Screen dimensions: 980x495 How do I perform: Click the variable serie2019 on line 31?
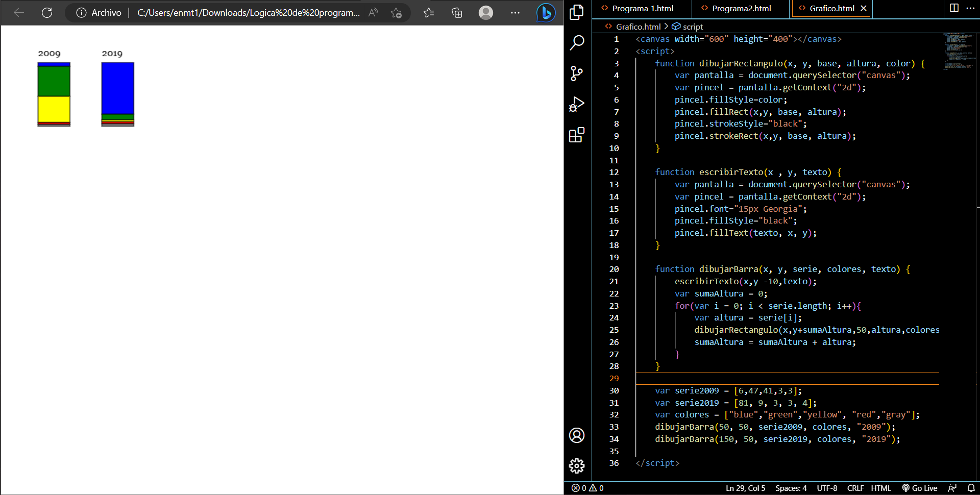pyautogui.click(x=697, y=403)
